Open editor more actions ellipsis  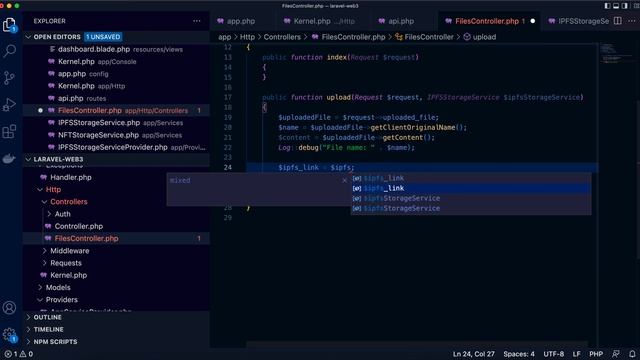(632, 21)
